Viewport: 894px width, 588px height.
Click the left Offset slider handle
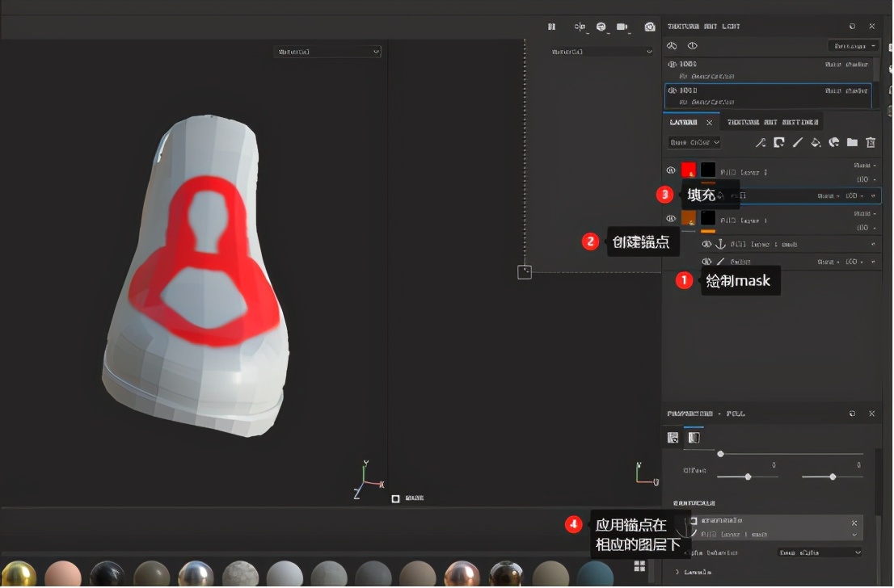pyautogui.click(x=748, y=477)
